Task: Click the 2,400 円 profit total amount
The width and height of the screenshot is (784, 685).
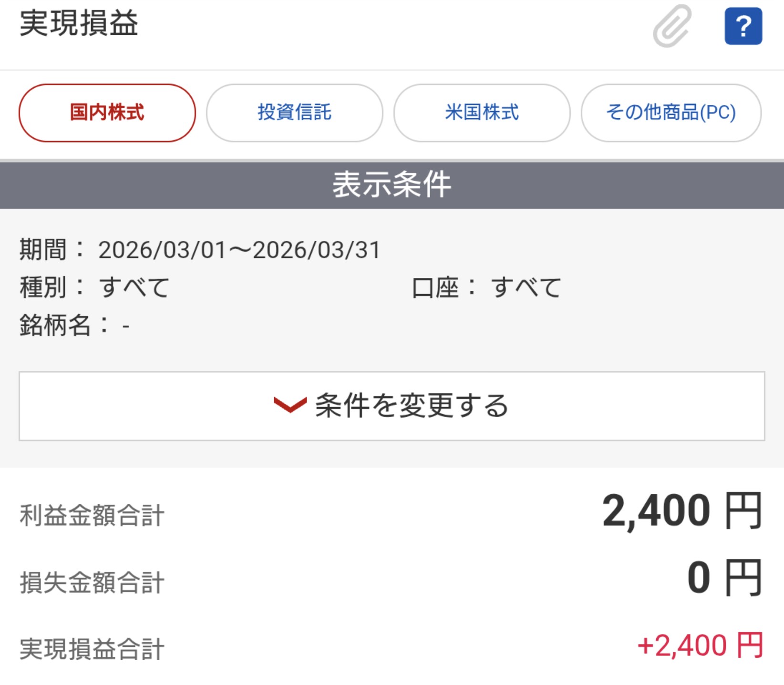Action: [x=681, y=511]
